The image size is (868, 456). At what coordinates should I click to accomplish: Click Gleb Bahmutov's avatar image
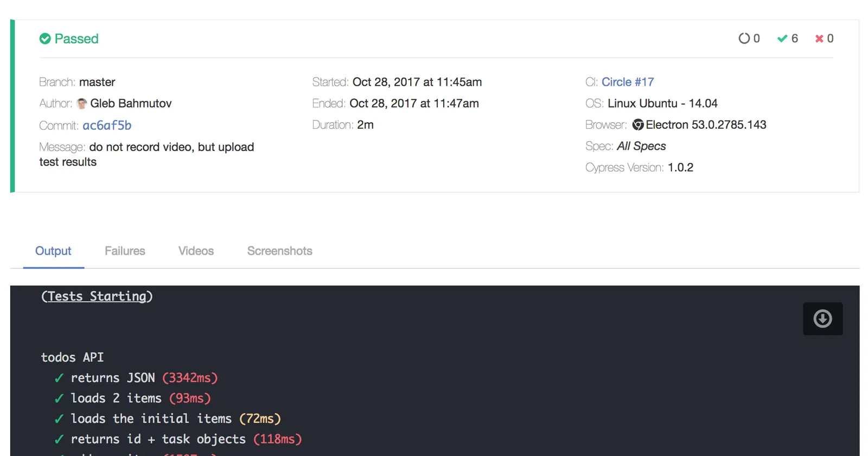point(82,104)
